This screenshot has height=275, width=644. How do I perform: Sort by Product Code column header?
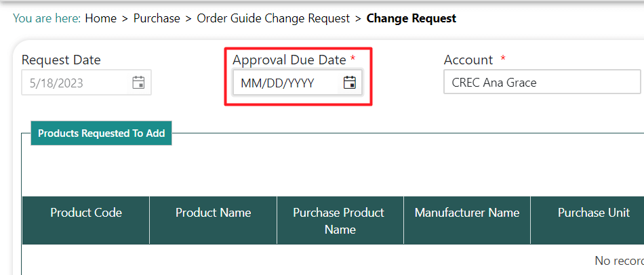click(86, 213)
